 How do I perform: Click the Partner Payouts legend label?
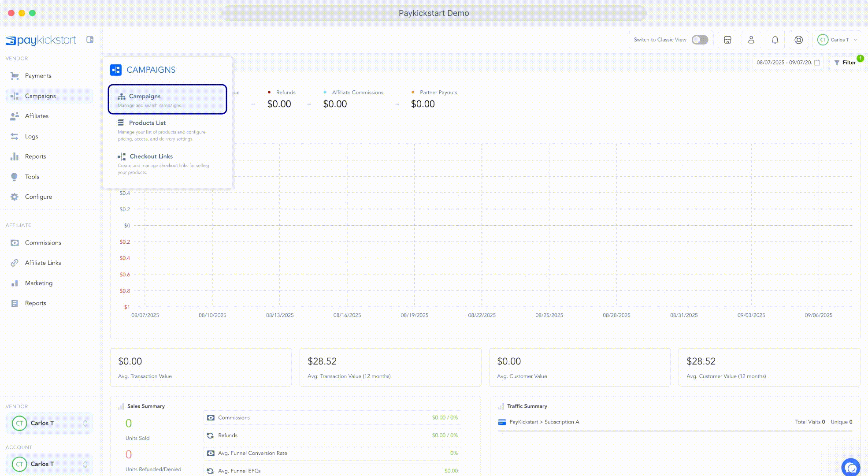438,93
